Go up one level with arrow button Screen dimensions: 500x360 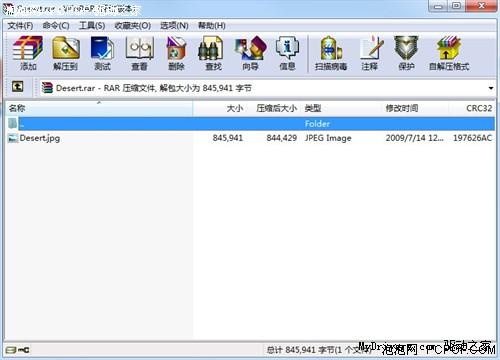pos(17,87)
